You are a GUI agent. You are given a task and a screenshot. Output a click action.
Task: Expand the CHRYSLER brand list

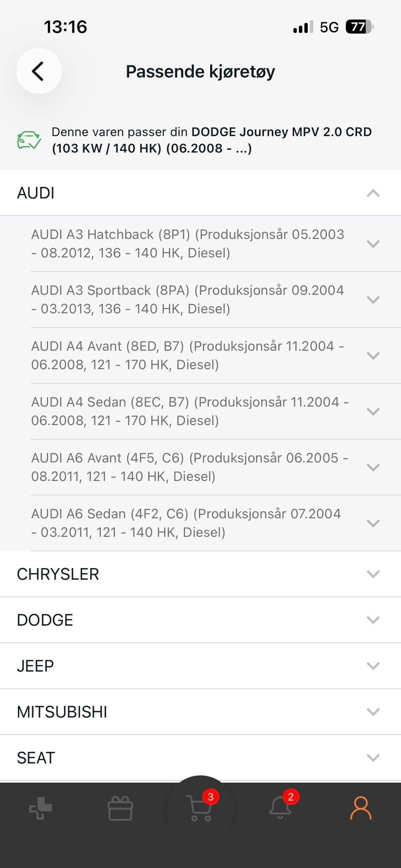[200, 574]
